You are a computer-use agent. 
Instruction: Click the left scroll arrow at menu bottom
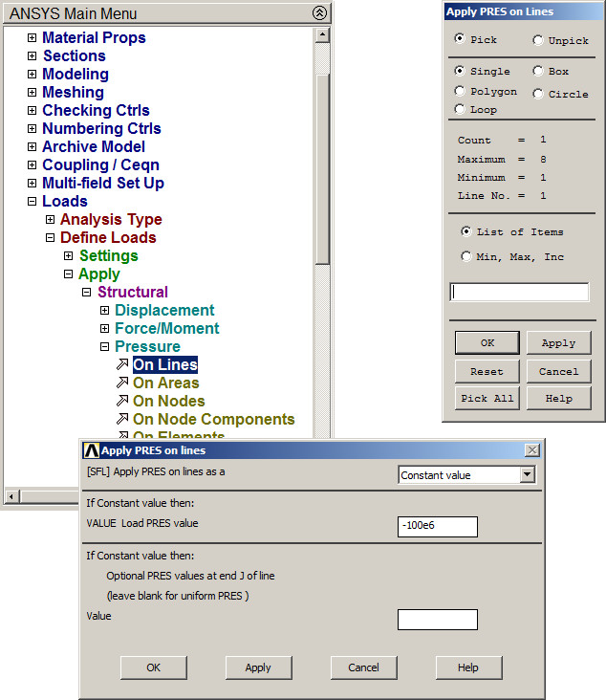coord(11,496)
